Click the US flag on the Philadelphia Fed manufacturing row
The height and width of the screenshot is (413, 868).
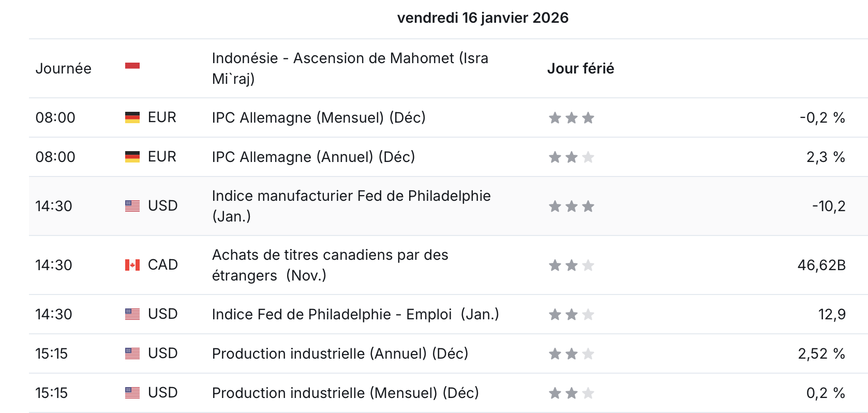132,206
